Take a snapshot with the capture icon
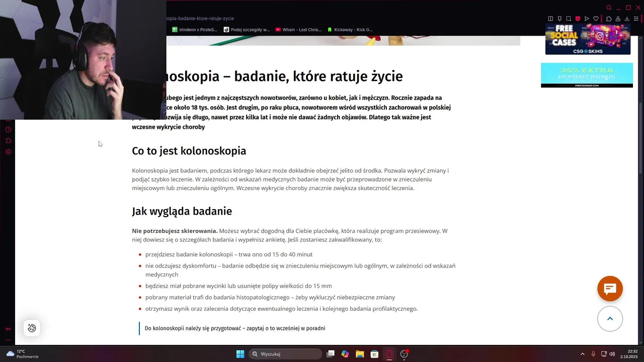Viewport: 644px width, 362px height. coord(569,19)
